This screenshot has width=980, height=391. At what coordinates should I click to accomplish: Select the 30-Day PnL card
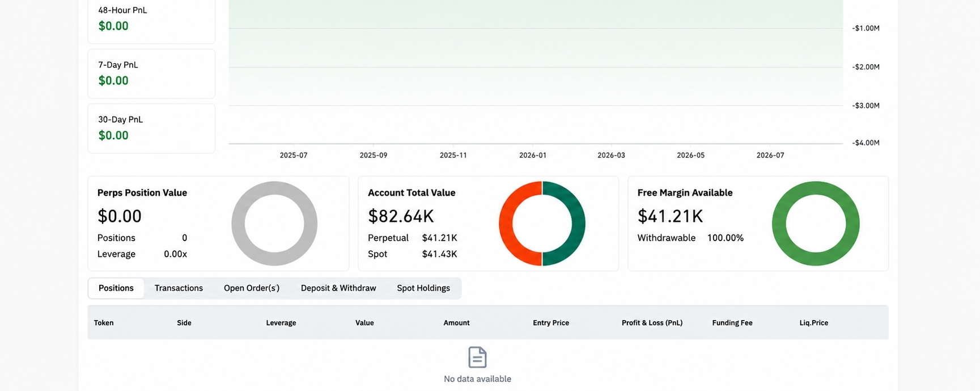tap(151, 128)
